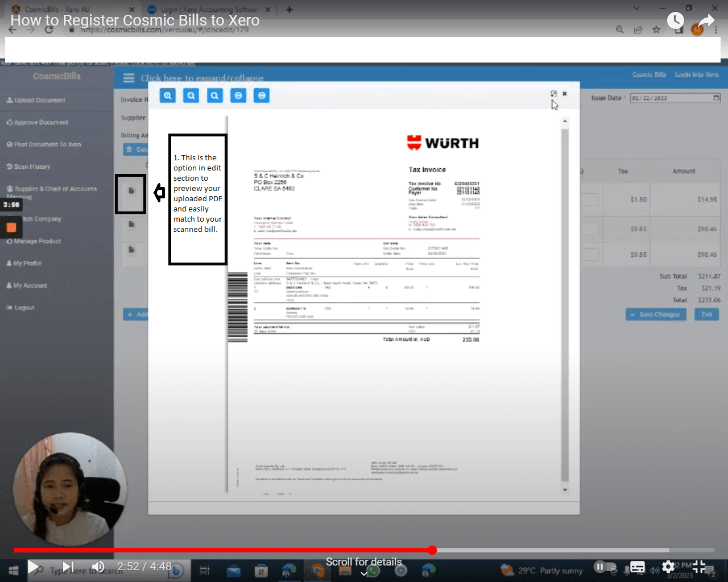Click the browser share-page icon
728x582 pixels.
(x=638, y=30)
